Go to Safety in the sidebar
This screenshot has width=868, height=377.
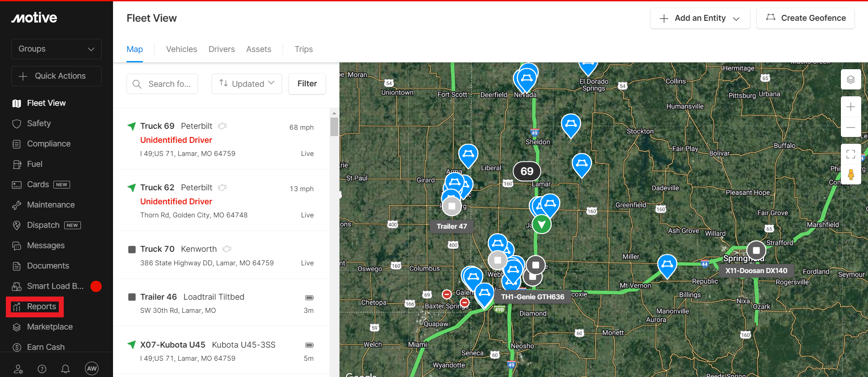click(39, 123)
